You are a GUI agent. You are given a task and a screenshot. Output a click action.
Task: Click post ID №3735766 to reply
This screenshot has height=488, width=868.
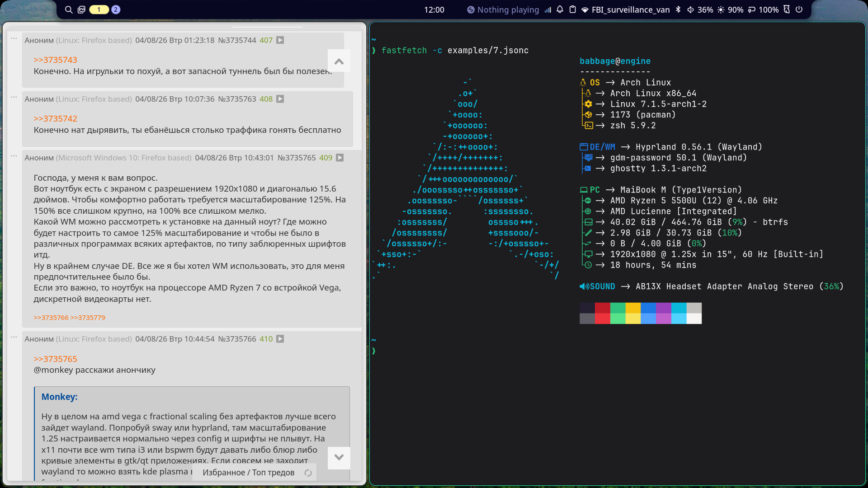point(237,339)
